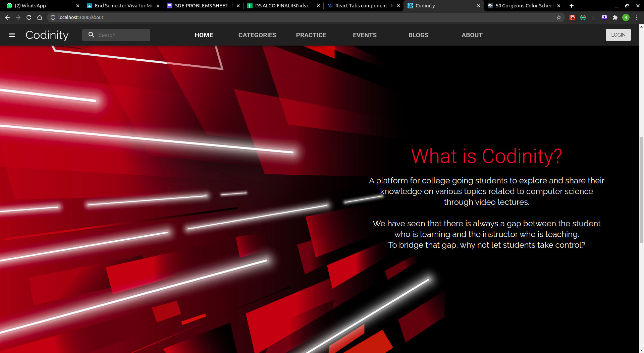Open the hamburger navigation menu on Codinity

[12, 35]
